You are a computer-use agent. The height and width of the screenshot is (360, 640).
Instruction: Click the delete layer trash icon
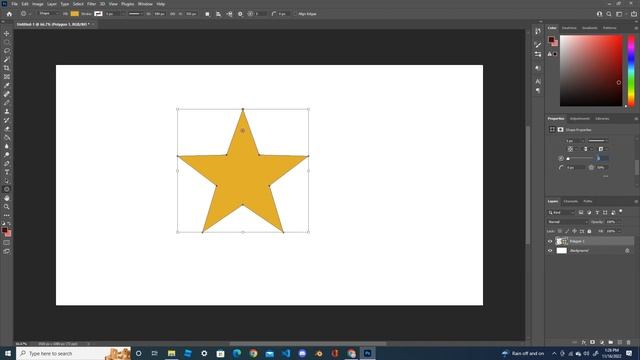point(629,342)
